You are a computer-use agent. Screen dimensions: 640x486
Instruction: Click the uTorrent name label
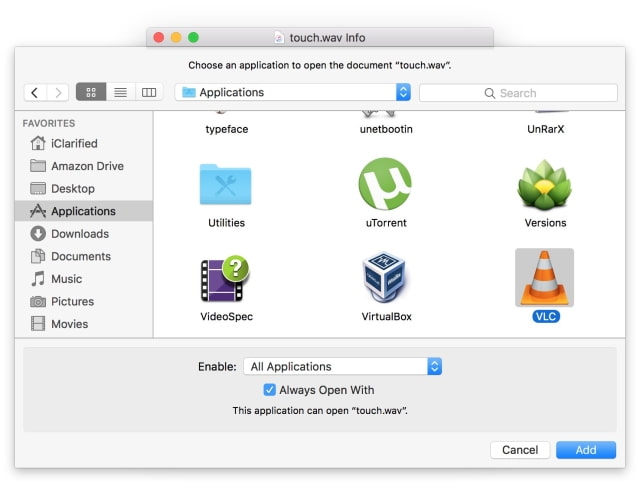click(386, 223)
